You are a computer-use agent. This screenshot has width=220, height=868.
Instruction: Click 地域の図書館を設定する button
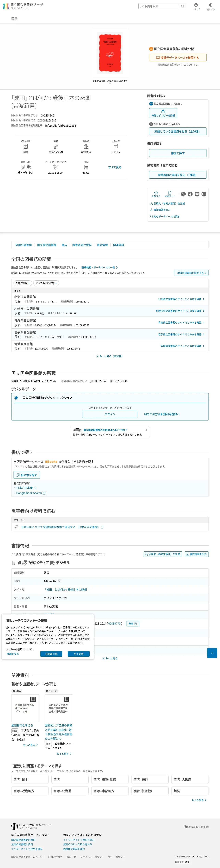point(191,273)
